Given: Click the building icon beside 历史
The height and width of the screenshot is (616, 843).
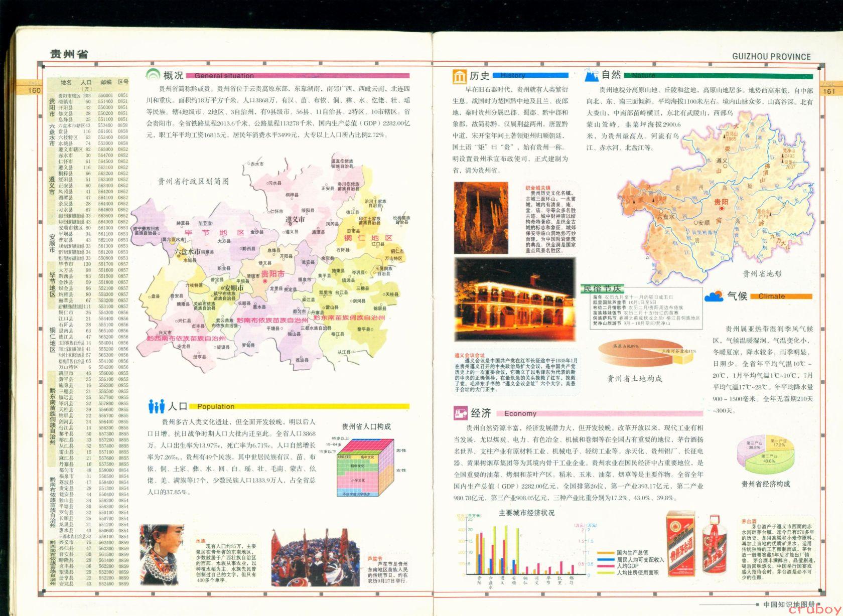Looking at the screenshot, I should (459, 76).
